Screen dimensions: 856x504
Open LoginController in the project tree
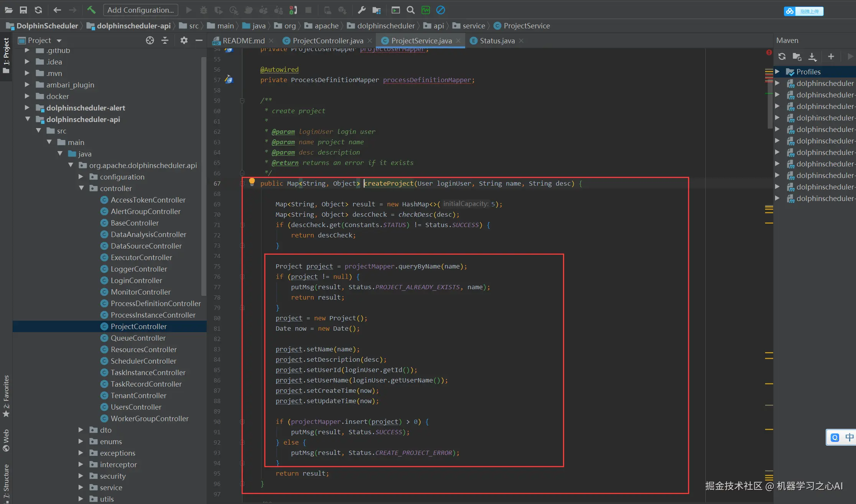136,280
